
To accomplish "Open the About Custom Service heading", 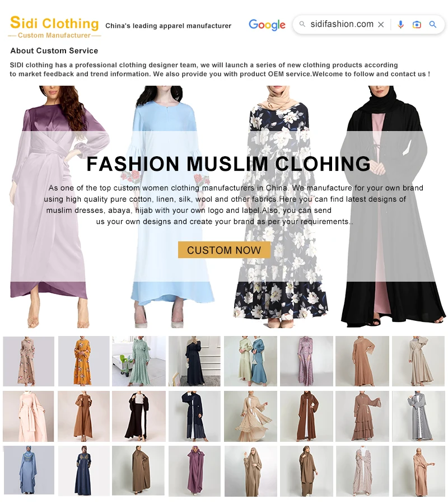I will (x=54, y=51).
